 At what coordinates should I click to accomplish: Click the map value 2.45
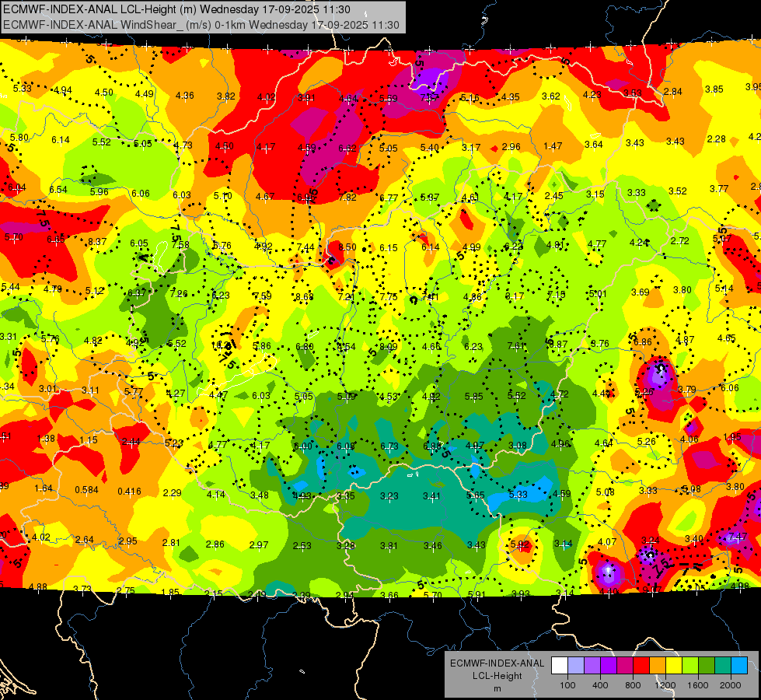(553, 196)
